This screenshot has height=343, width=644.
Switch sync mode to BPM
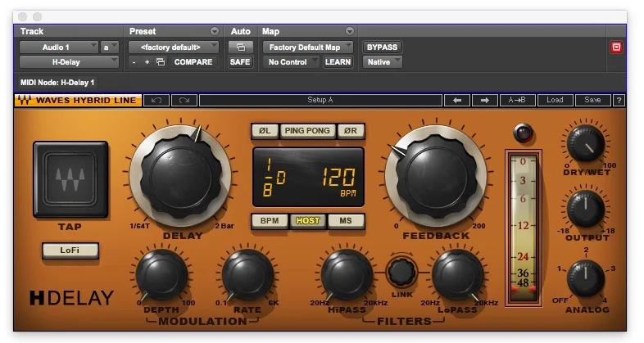pos(270,221)
